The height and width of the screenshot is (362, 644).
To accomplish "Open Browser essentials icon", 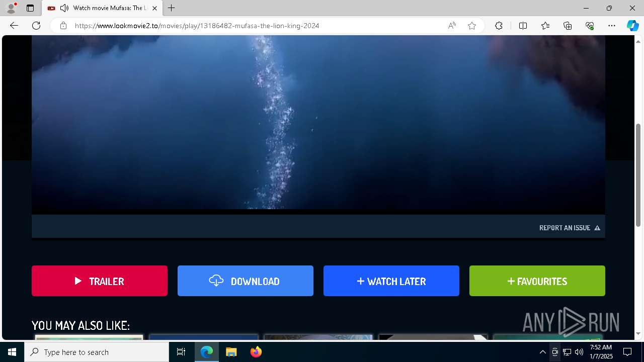I will click(590, 26).
